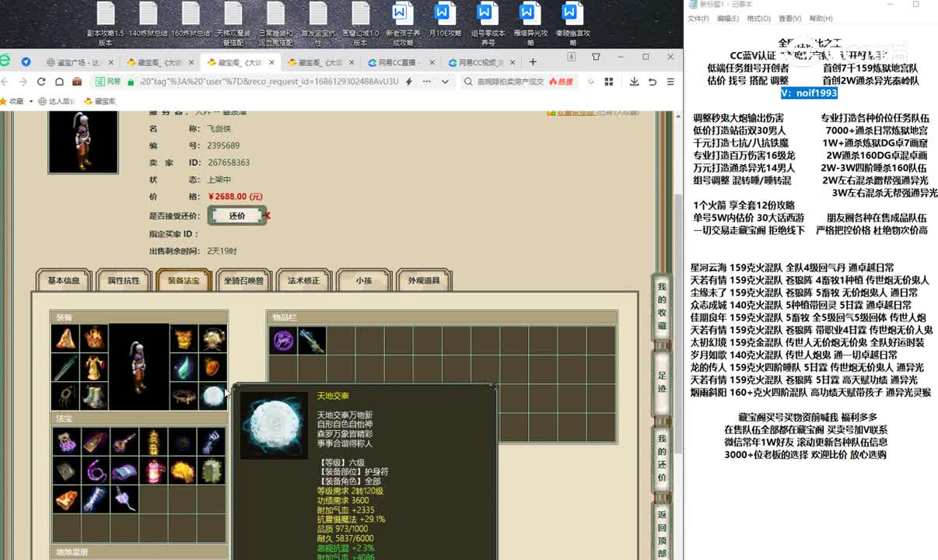The height and width of the screenshot is (560, 938).
Task: Select the purple whip magic treasure icon
Action: (96, 471)
